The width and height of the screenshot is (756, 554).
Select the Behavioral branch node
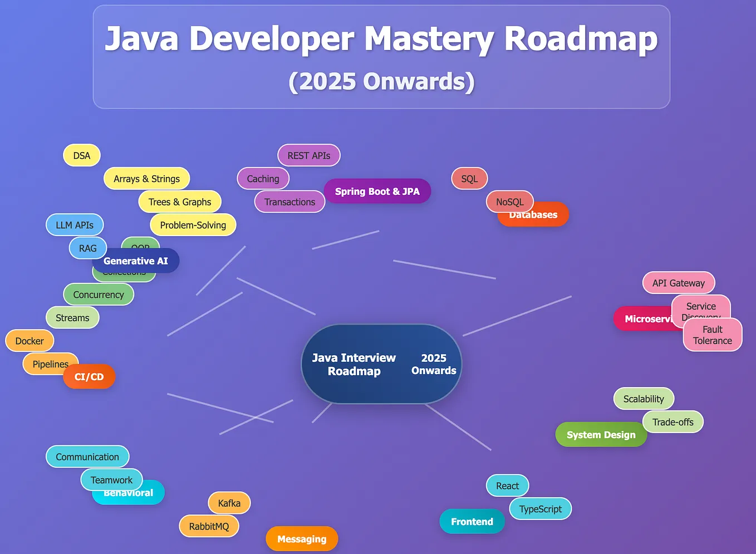coord(127,492)
